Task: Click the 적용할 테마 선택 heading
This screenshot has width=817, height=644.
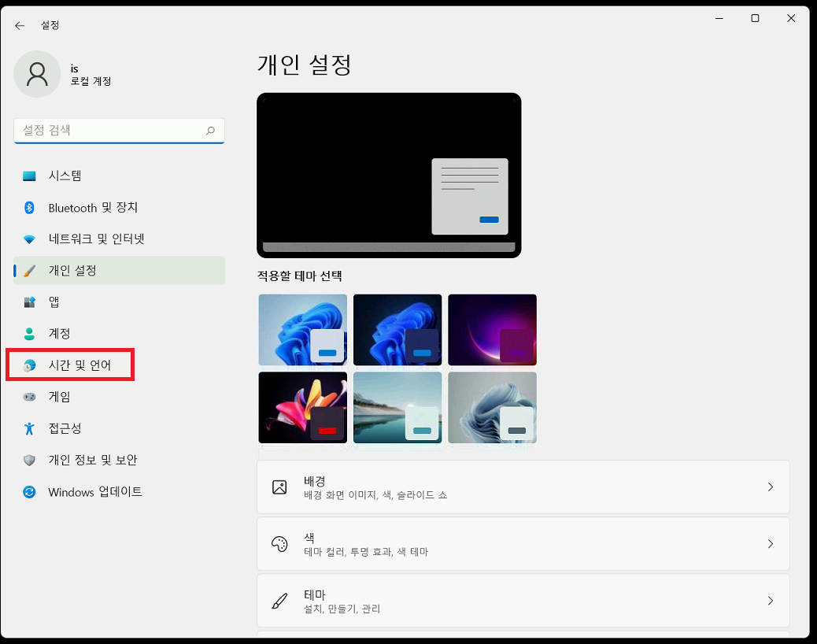Action: [x=300, y=276]
